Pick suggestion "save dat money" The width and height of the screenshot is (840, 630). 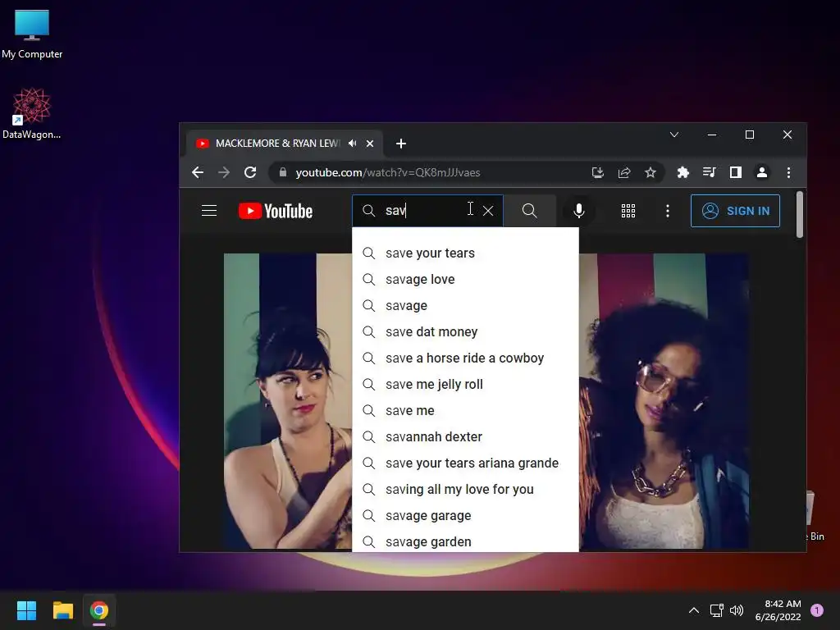465,331
